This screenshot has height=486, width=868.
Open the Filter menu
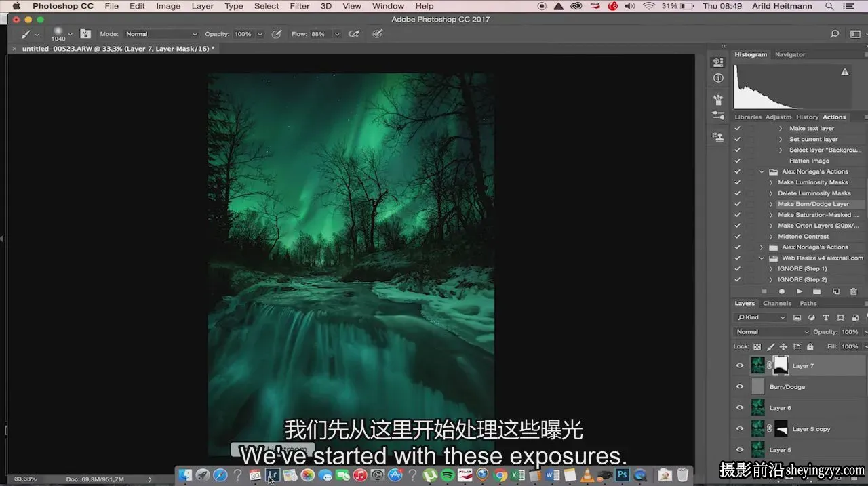coord(300,6)
